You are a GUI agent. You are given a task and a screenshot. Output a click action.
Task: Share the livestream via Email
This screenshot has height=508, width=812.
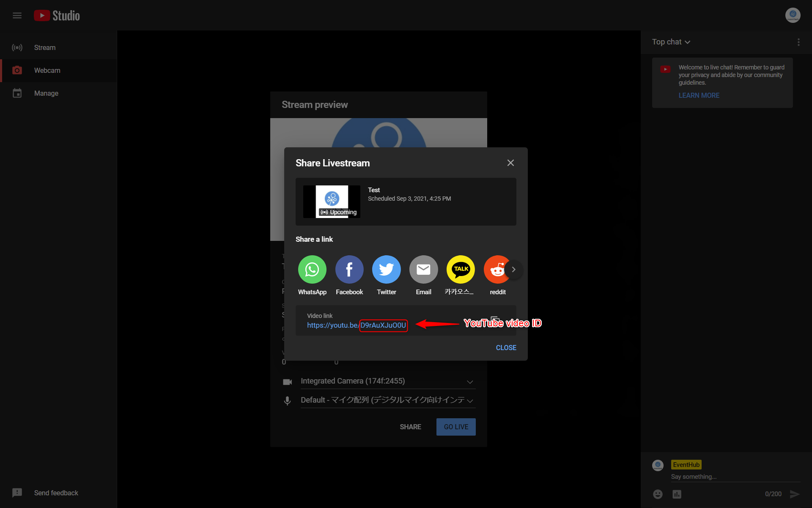click(x=423, y=270)
